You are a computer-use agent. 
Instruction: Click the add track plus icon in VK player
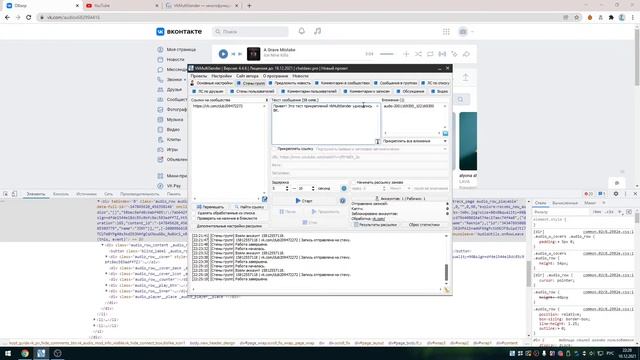pyautogui.click(x=406, y=54)
